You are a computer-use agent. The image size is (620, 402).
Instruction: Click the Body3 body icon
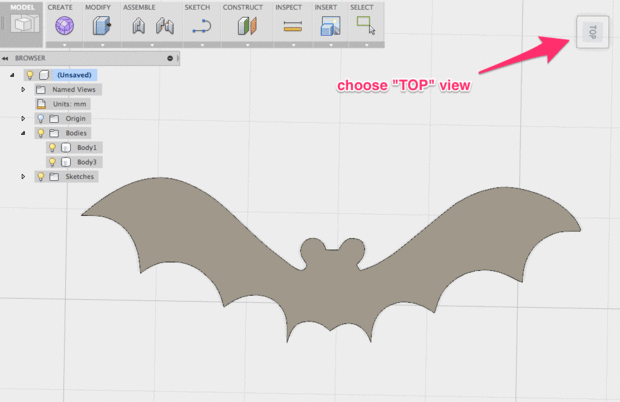click(66, 162)
